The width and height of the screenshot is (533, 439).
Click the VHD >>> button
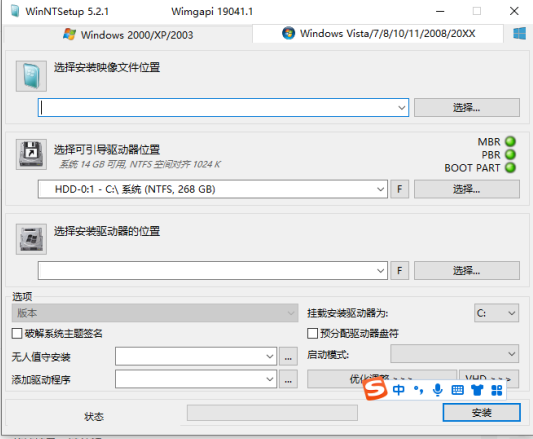click(489, 378)
